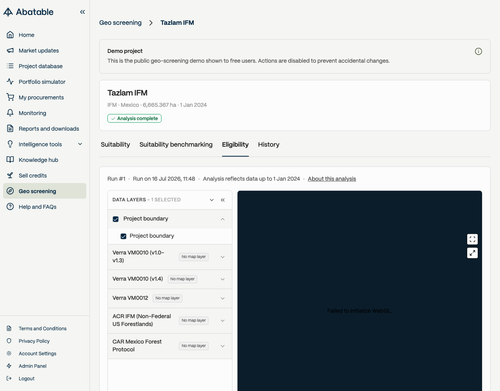Click the Geo screening compass icon

(10, 191)
